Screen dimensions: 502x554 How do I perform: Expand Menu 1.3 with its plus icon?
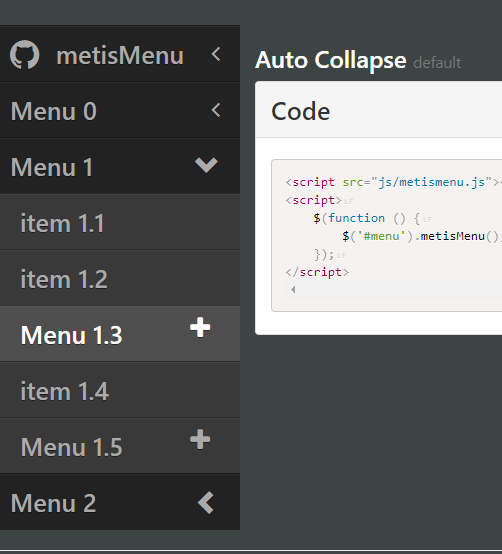(x=200, y=327)
